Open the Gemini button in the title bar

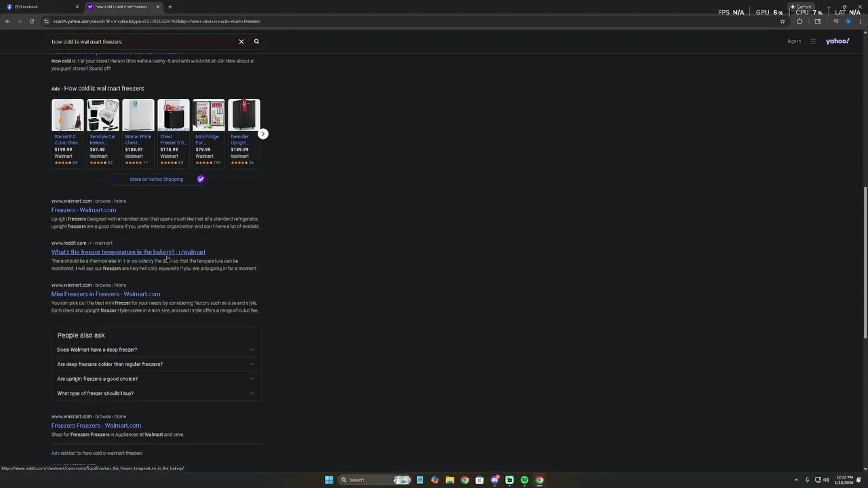801,7
